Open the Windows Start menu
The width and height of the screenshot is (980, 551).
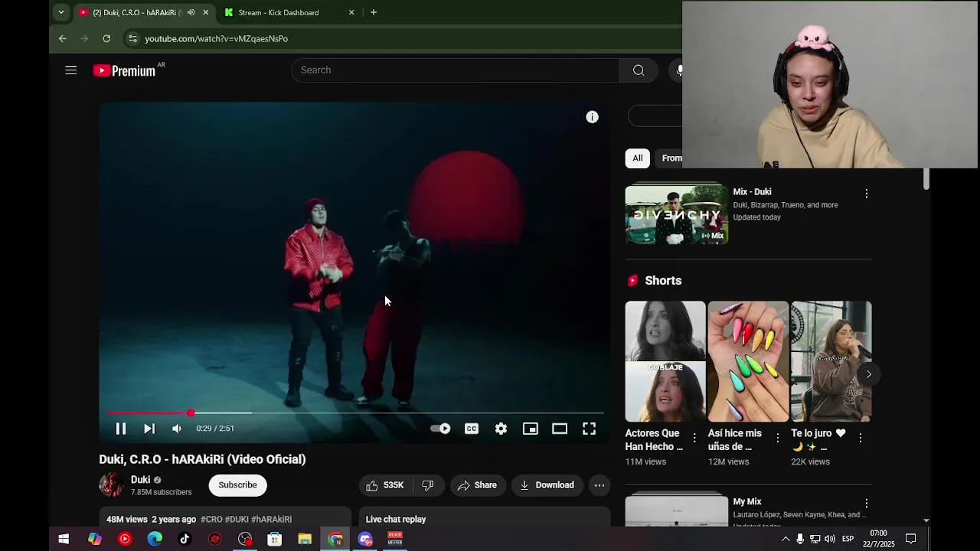click(64, 539)
